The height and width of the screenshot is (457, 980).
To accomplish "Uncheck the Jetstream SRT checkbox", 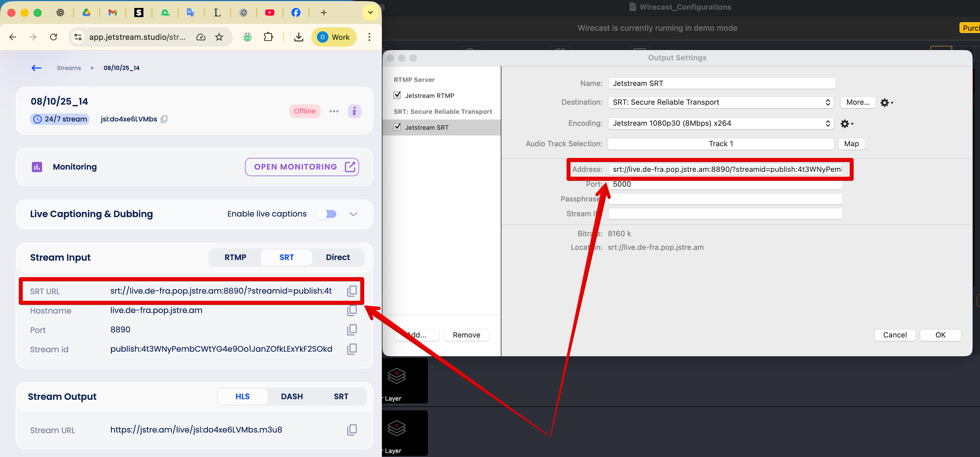I will (x=397, y=127).
